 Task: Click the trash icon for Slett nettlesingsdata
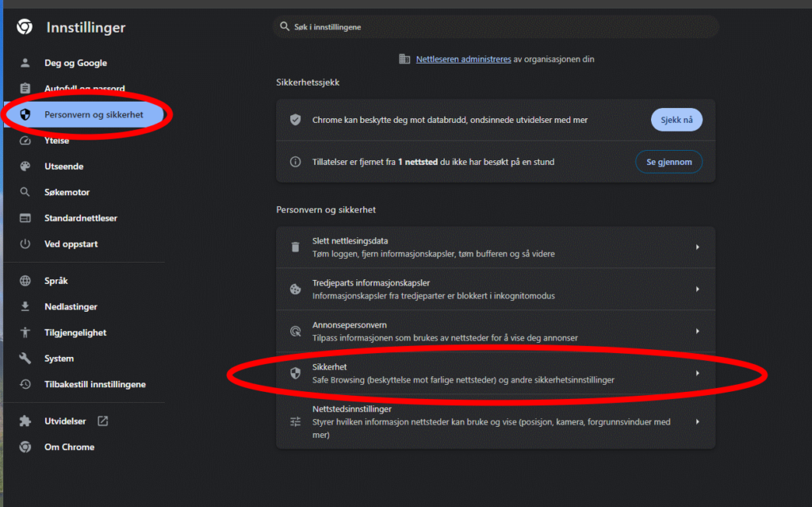pyautogui.click(x=295, y=248)
